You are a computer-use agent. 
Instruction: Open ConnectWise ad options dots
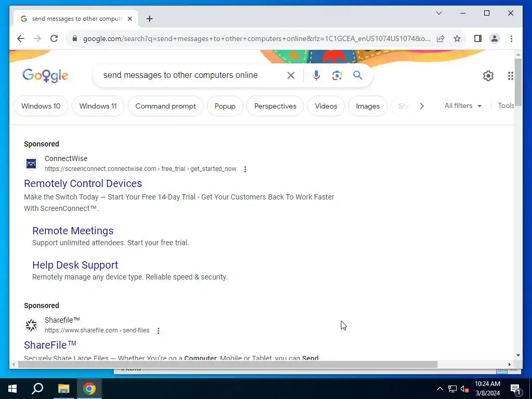pyautogui.click(x=245, y=169)
